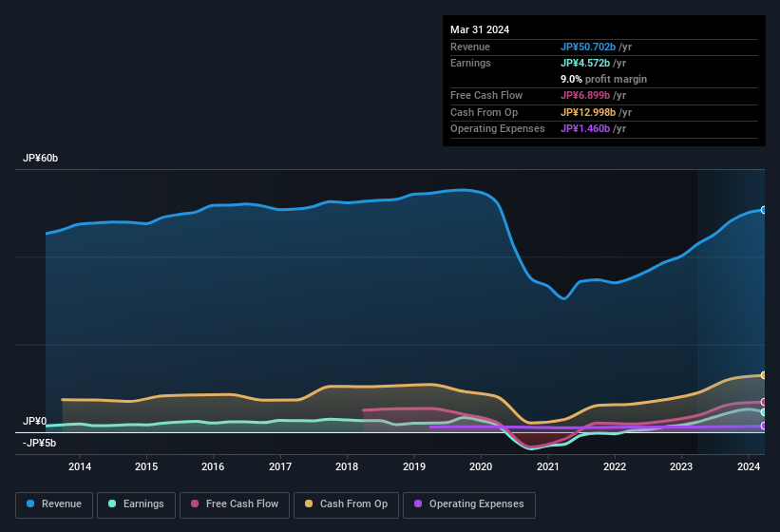Viewport: 780px width, 532px height.
Task: Click the pink Free Cash Flow endpoint marker
Action: [763, 403]
